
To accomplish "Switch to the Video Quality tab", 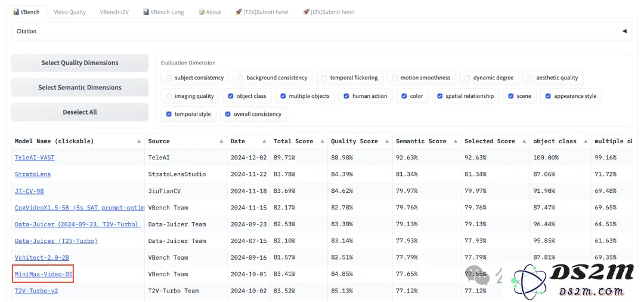I will pyautogui.click(x=70, y=12).
